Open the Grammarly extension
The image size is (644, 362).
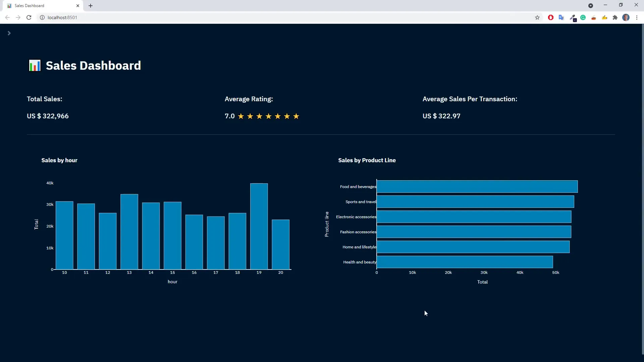click(x=583, y=17)
